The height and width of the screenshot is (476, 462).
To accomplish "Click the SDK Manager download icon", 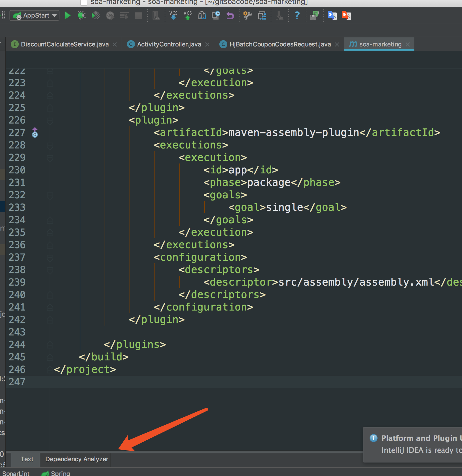I will coord(280,15).
